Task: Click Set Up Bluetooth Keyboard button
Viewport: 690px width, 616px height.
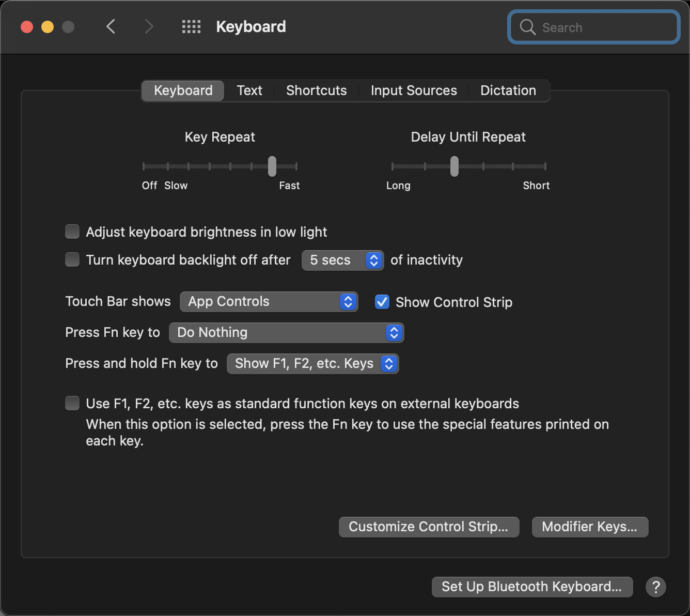Action: click(532, 587)
